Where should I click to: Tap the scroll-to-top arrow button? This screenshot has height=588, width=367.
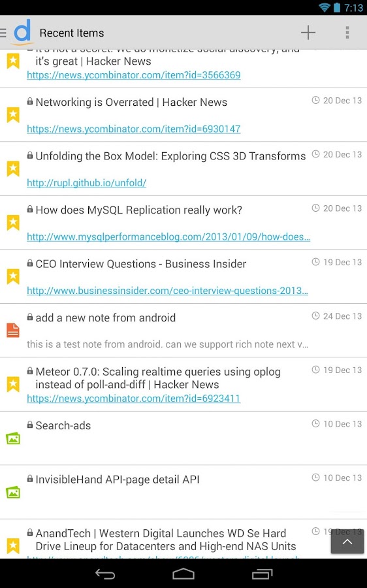[347, 542]
